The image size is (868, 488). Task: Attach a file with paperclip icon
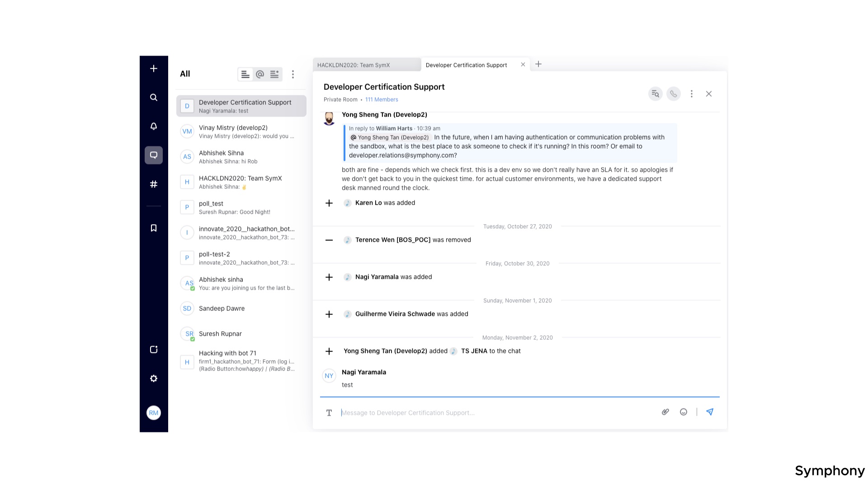(665, 412)
